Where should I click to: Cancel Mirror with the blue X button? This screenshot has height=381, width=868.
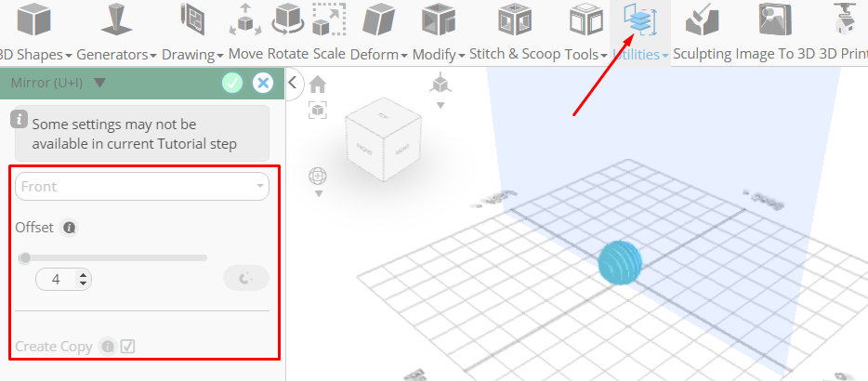click(x=263, y=83)
